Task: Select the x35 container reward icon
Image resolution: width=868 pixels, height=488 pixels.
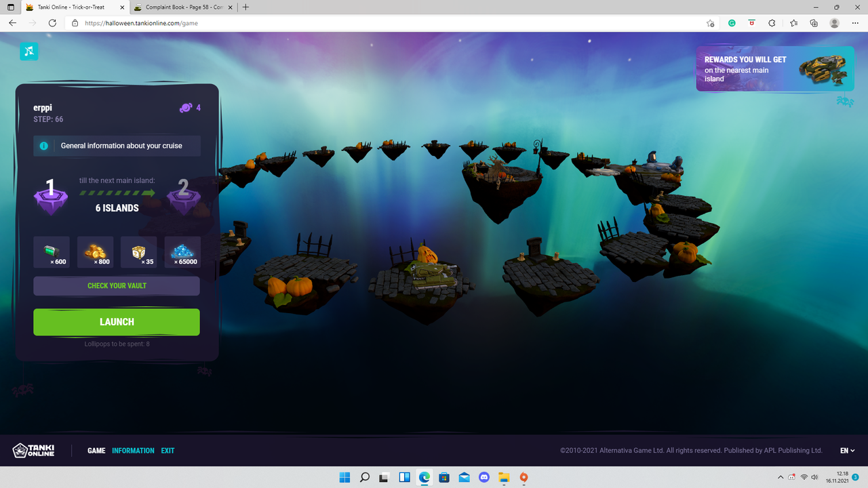Action: coord(138,252)
